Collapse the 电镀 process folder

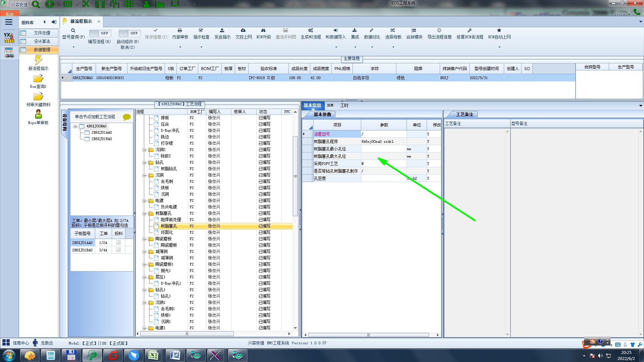144,201
